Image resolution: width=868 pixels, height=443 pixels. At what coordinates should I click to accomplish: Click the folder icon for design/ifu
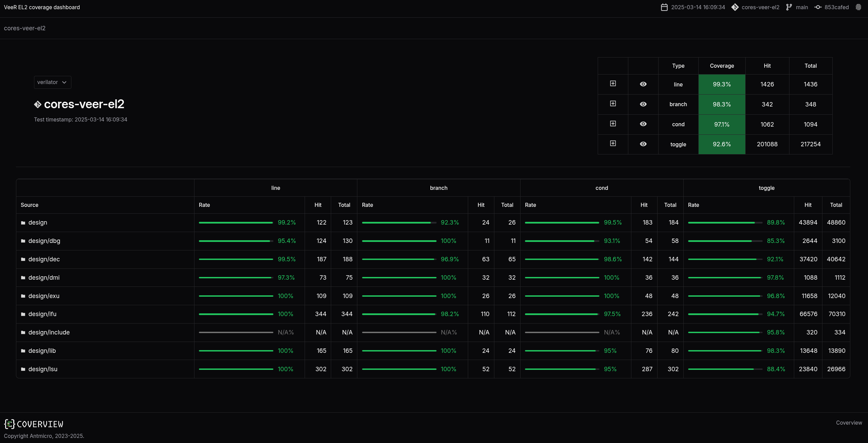[x=23, y=314]
